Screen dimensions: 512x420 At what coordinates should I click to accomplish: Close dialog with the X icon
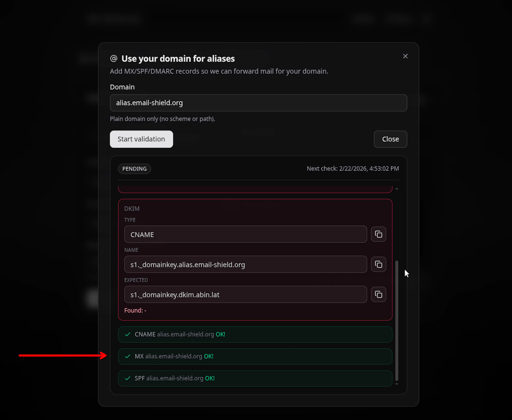(x=405, y=56)
